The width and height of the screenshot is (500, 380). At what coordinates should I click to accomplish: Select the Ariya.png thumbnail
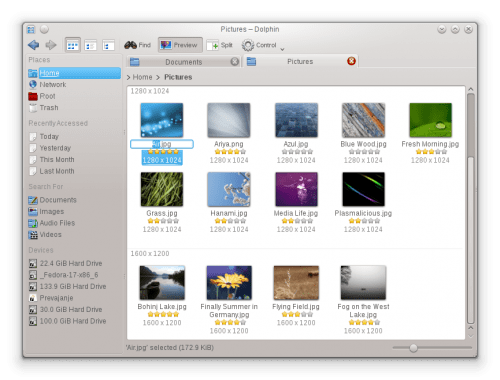tap(229, 120)
